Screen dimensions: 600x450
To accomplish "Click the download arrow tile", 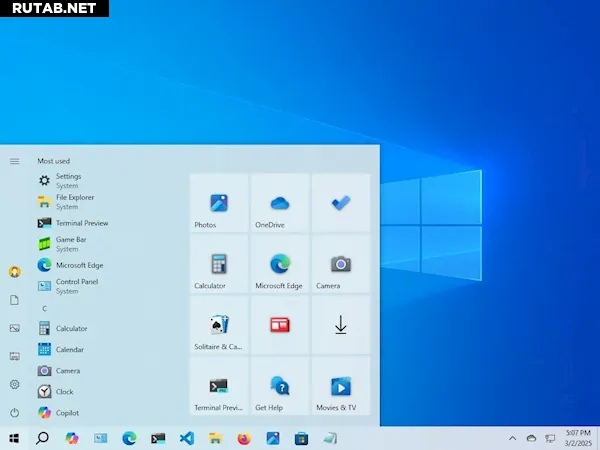I will [341, 325].
